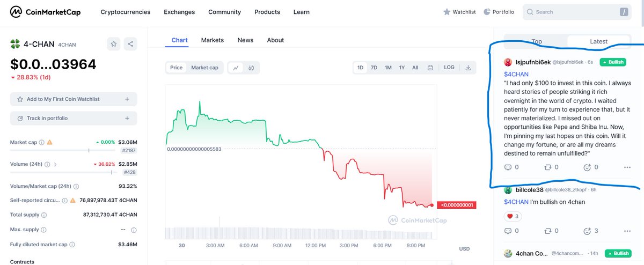Image resolution: width=644 pixels, height=265 pixels.
Task: Open Cryptocurrencies menu
Action: [126, 12]
